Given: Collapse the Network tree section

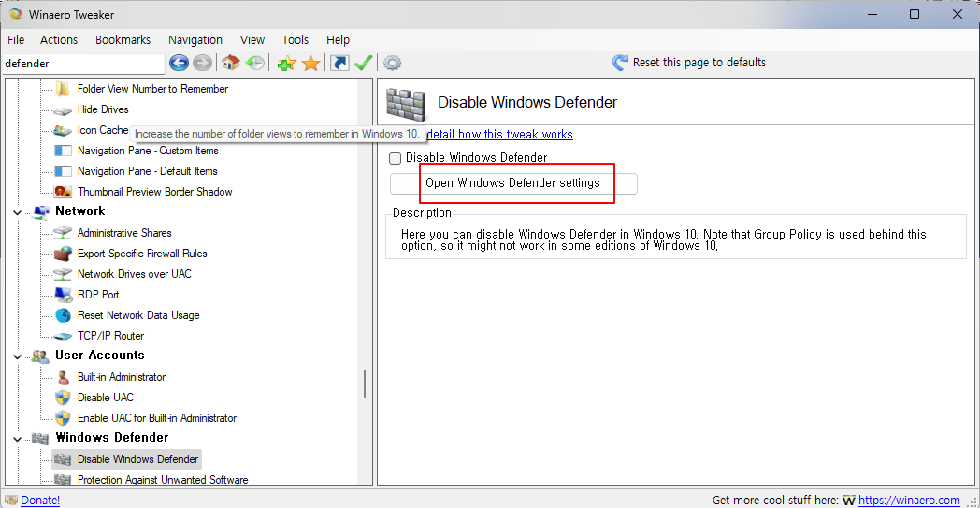Looking at the screenshot, I should coord(18,212).
